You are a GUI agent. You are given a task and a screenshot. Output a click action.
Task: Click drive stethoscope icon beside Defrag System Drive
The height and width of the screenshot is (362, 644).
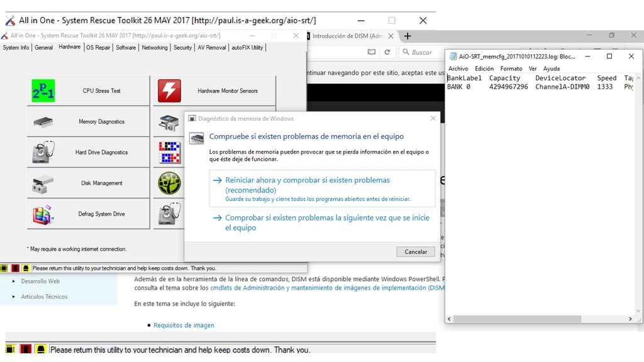pos(169,214)
